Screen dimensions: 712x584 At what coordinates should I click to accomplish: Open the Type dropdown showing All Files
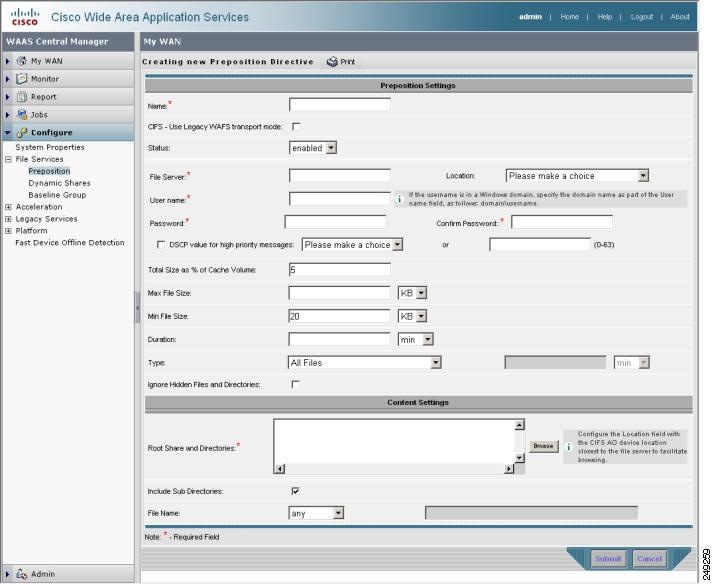(364, 363)
